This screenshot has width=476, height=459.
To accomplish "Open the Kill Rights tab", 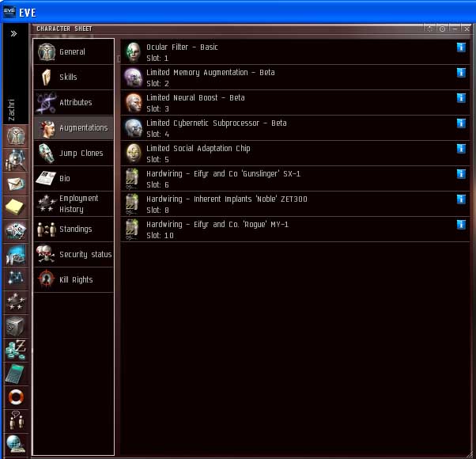I will pyautogui.click(x=74, y=279).
